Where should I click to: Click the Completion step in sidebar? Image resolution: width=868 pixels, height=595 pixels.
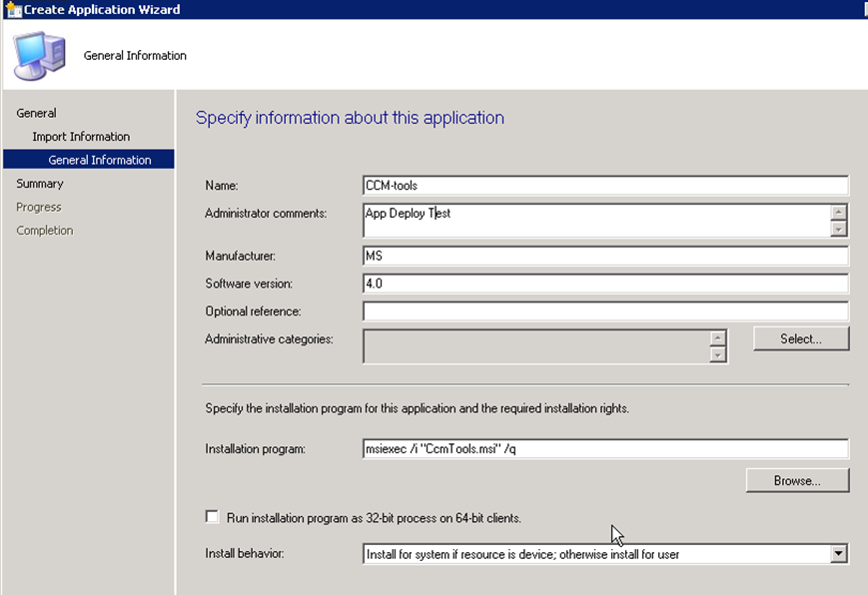[x=44, y=231]
